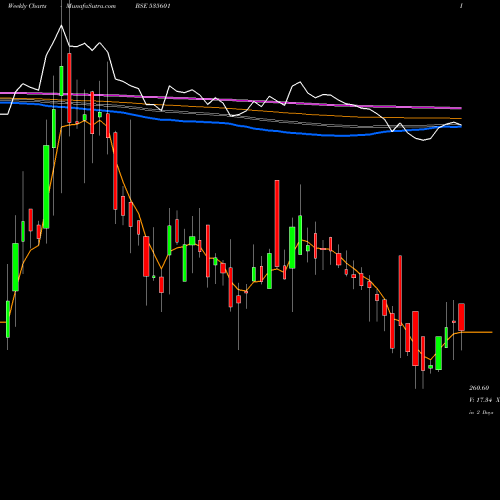Click the "V: 17.34" volume value
This screenshot has height=500, width=500.
click(480, 400)
